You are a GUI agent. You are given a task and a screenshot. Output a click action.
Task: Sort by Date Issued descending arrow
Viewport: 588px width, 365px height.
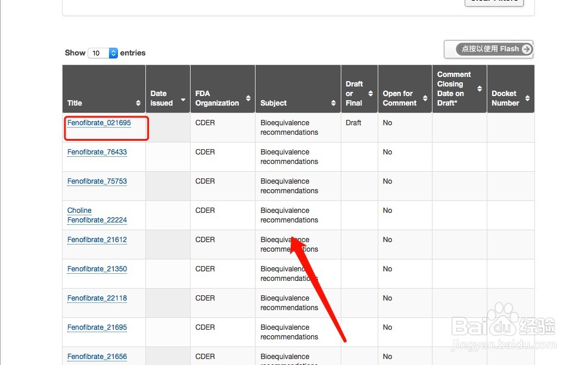point(183,100)
